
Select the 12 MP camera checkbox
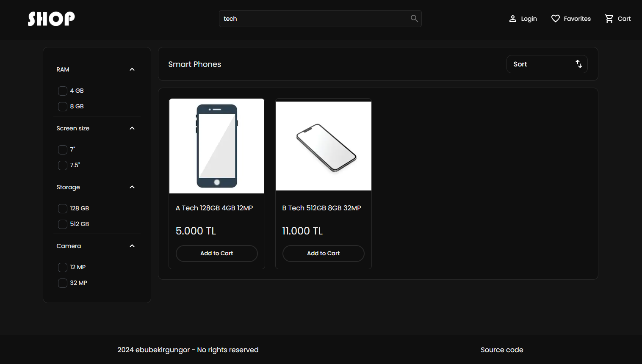(63, 267)
